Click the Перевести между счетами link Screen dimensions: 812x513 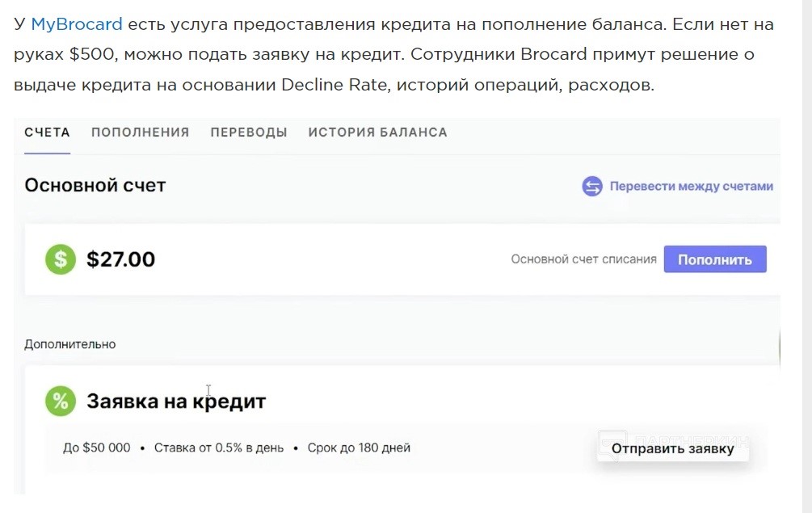click(691, 187)
